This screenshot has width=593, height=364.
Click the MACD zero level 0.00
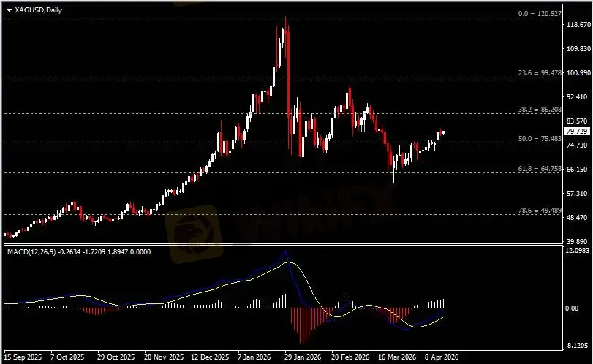point(572,308)
